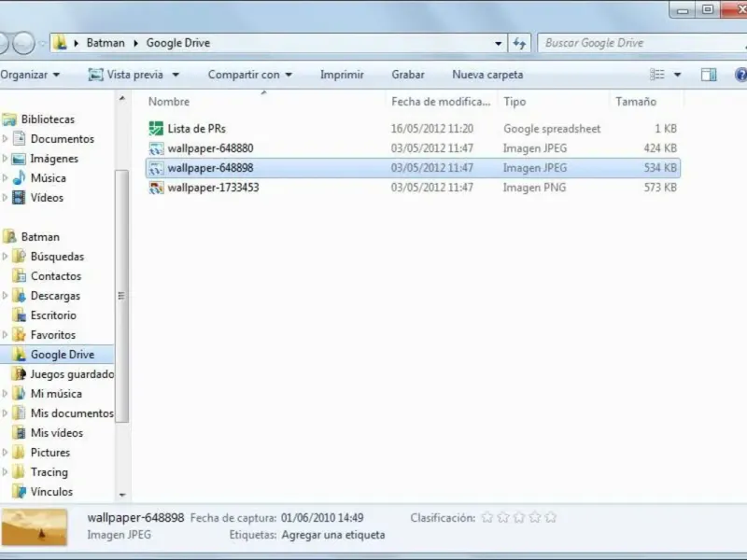The image size is (747, 560).
Task: Click Google Drive in the address breadcrumb
Action: tap(177, 43)
